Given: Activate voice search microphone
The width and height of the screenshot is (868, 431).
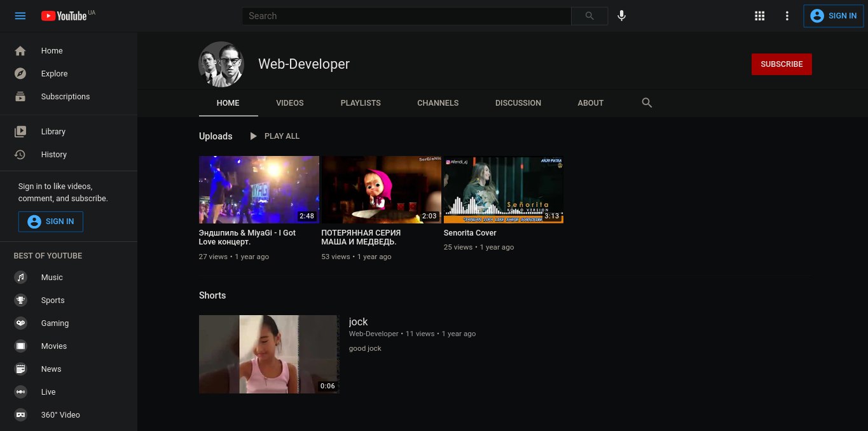Looking at the screenshot, I should (622, 16).
